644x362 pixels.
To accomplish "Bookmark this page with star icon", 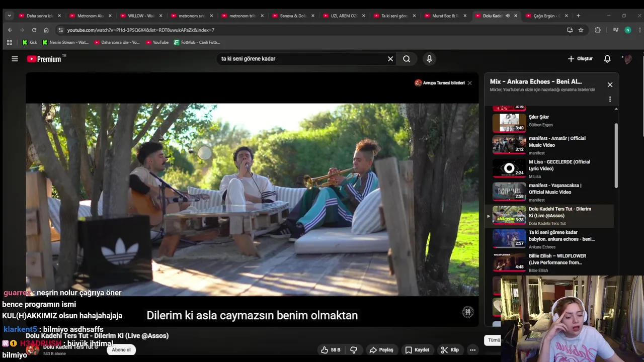I will pos(581,30).
